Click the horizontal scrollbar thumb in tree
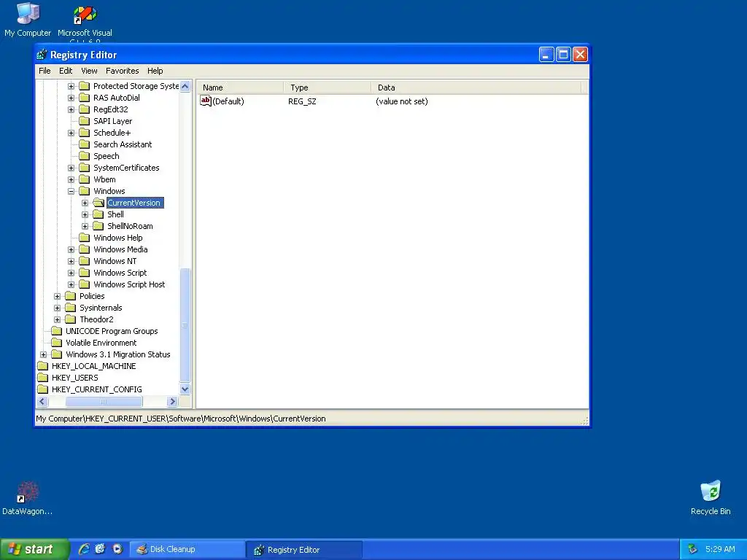Image resolution: width=747 pixels, height=560 pixels. coord(104,402)
